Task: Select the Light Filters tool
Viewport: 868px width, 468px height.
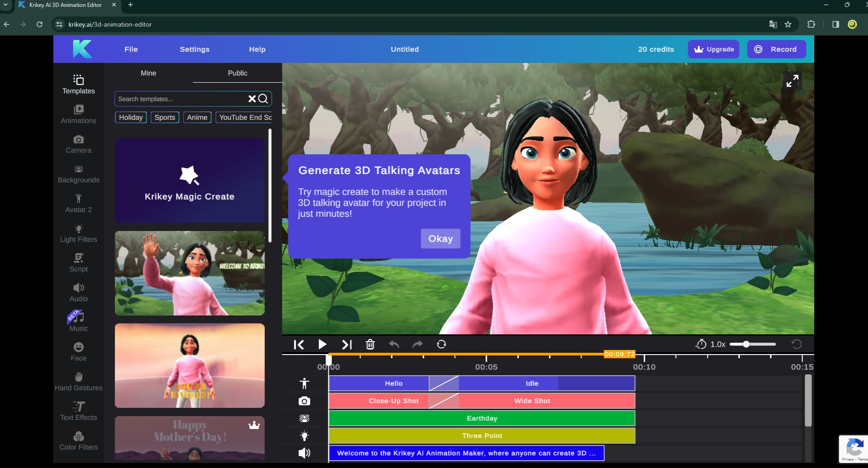Action: pyautogui.click(x=79, y=233)
